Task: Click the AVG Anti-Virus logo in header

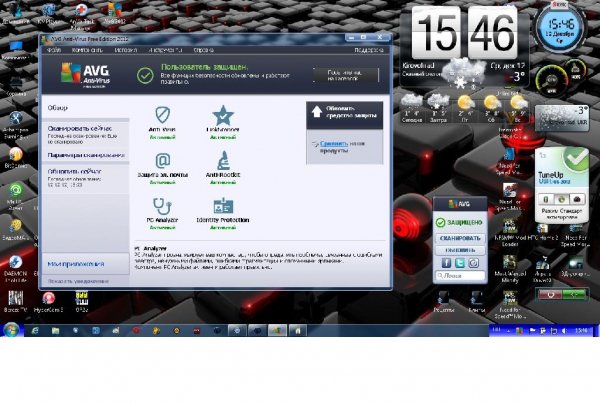Action: [85, 75]
